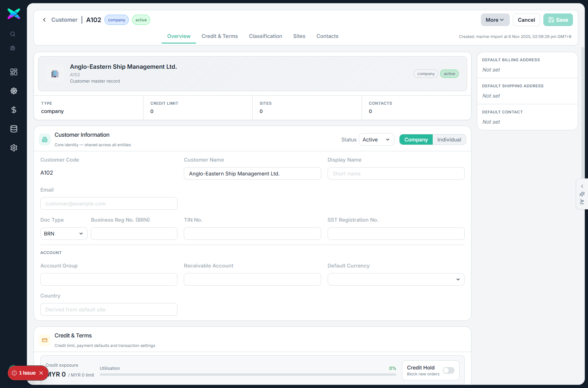Click the Default Shipping Address 'Not set'
The image size is (588, 388).
point(491,96)
